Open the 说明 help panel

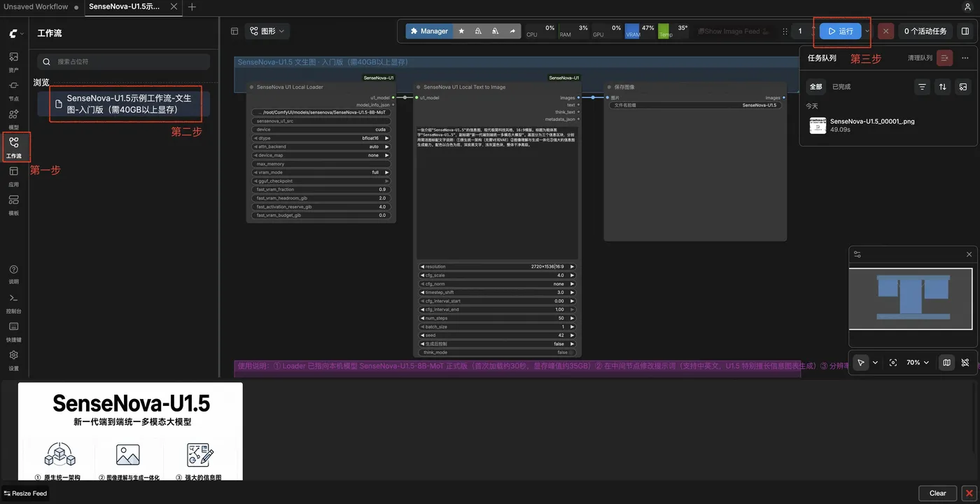(13, 273)
